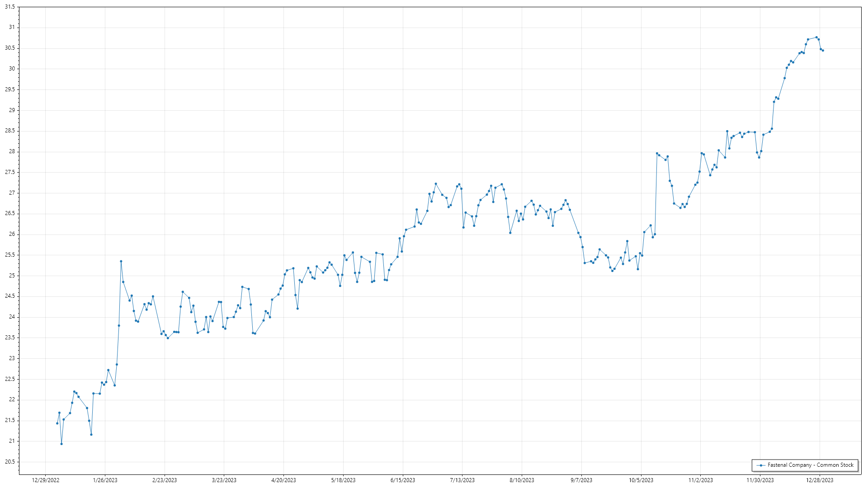This screenshot has height=488, width=868.
Task: Click the first data point of the series
Action: pos(57,423)
